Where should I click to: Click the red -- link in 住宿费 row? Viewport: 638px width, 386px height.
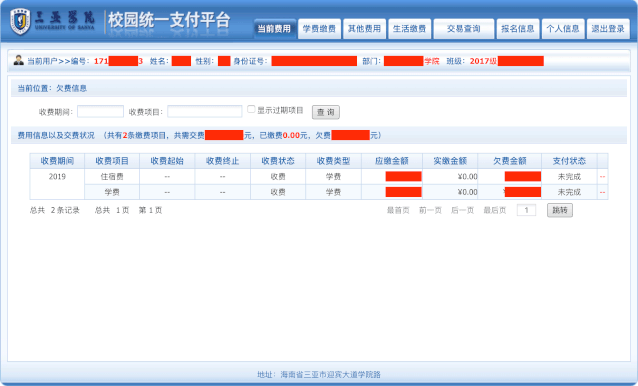click(x=603, y=177)
